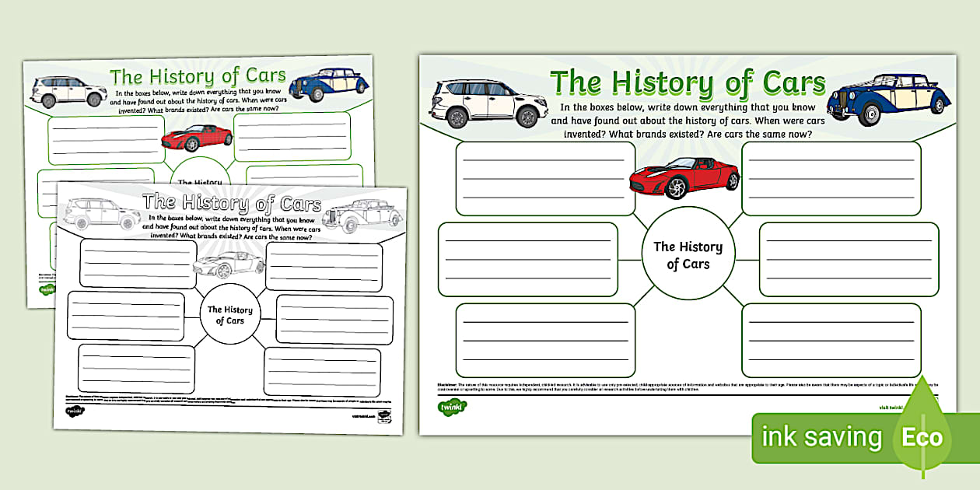Select the central History of Cars circle

coord(688,257)
